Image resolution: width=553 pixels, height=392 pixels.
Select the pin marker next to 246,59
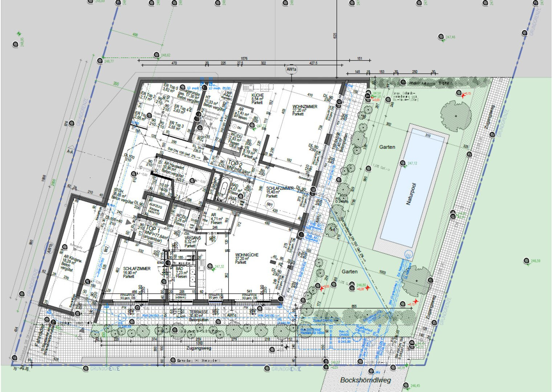526,261
